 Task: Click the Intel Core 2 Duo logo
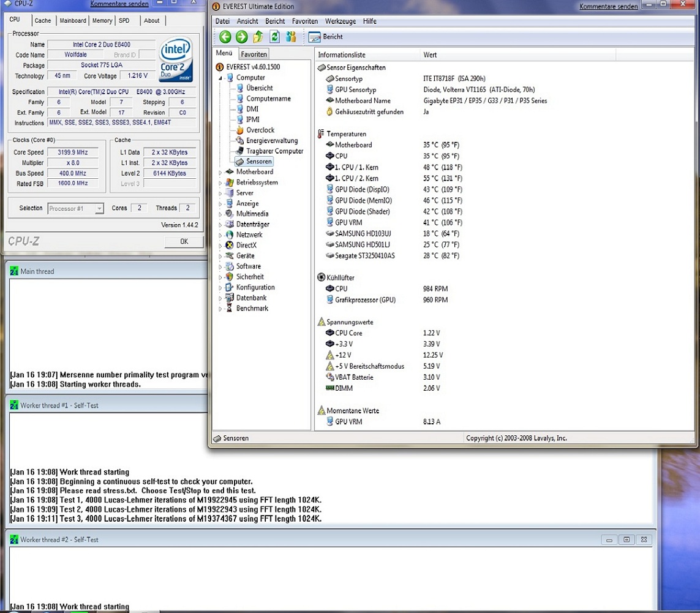point(176,59)
